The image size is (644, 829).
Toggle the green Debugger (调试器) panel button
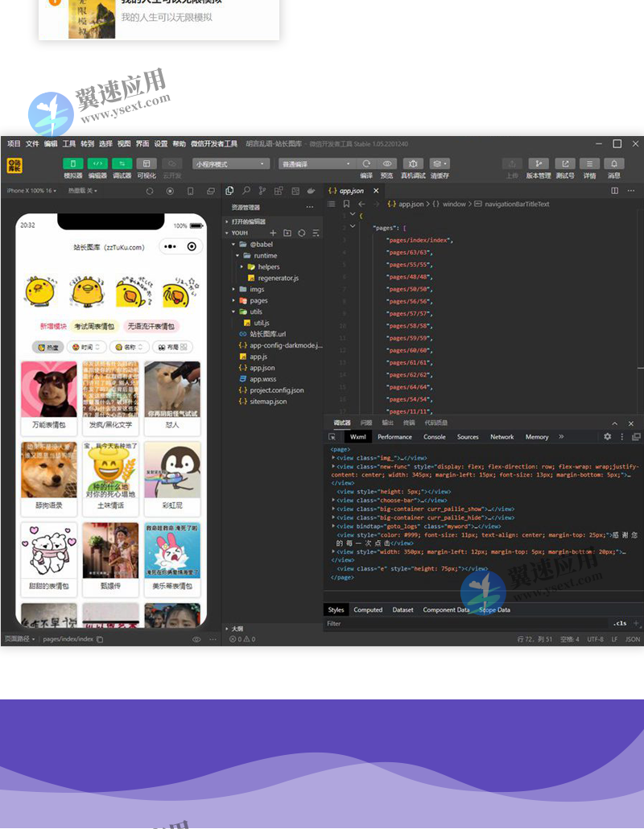(x=122, y=163)
